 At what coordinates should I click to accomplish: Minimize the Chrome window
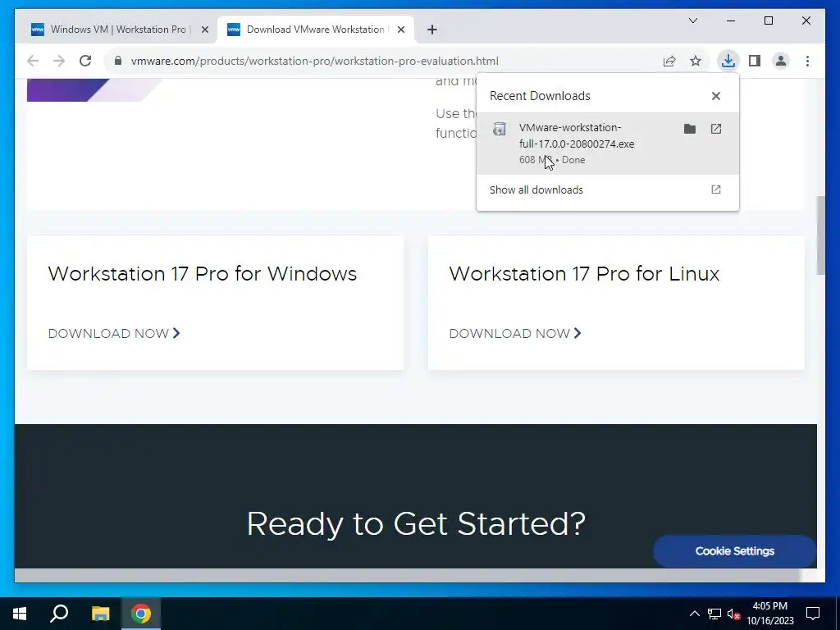731,21
